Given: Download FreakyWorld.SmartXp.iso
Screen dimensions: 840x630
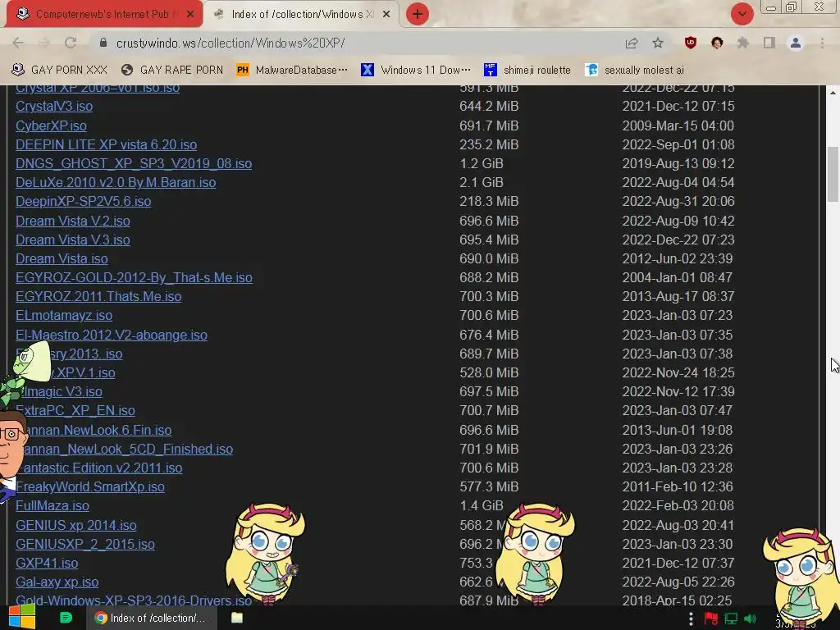Looking at the screenshot, I should pyautogui.click(x=90, y=486).
